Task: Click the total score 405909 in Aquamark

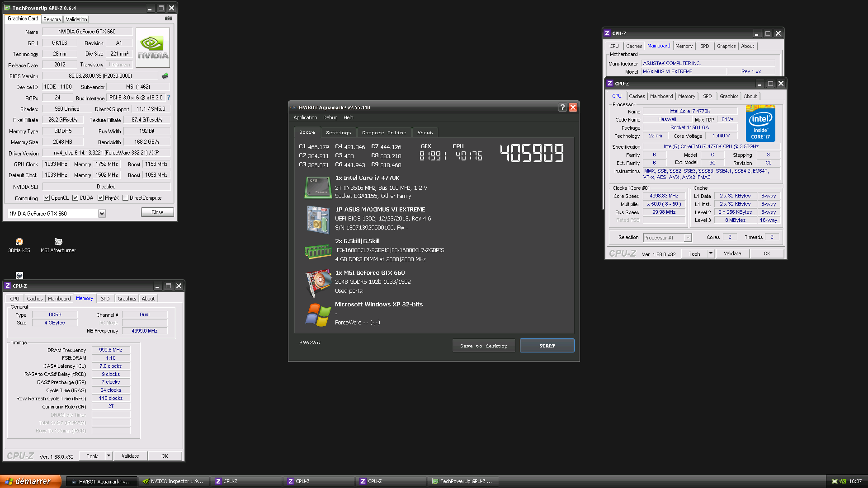Action: [x=532, y=154]
